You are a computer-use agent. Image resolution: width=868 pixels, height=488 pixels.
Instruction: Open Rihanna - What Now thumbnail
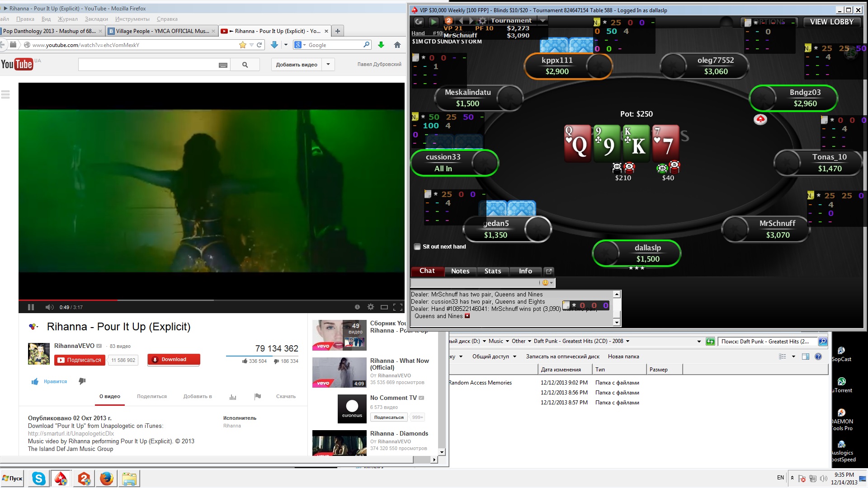click(339, 373)
